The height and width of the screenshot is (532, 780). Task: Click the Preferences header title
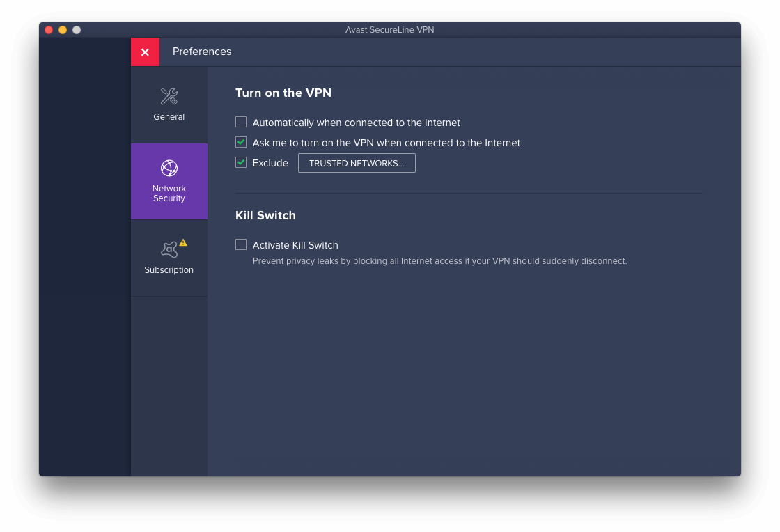pos(202,52)
